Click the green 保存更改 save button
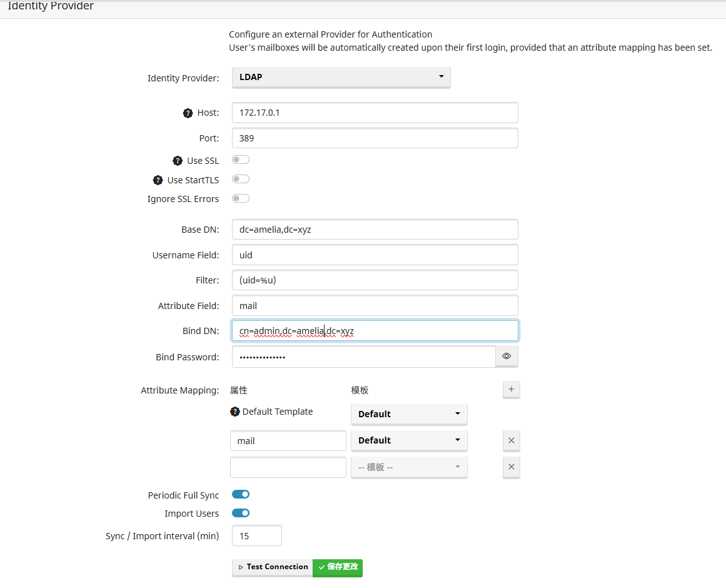 click(x=338, y=567)
